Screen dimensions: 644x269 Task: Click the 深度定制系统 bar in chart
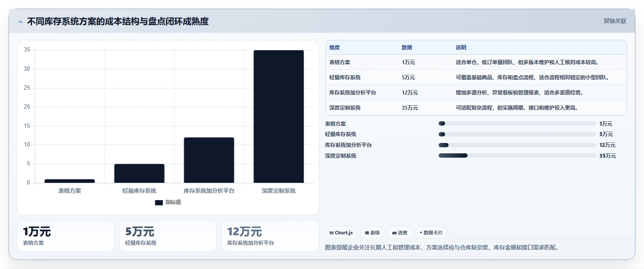tap(279, 117)
